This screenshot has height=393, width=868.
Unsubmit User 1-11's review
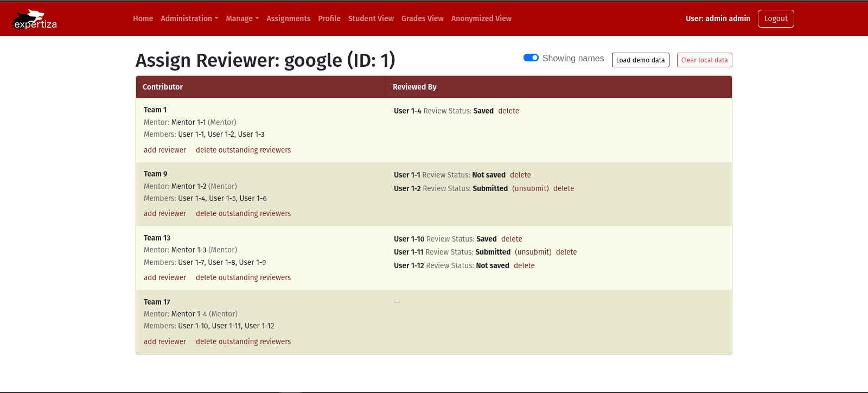pos(533,252)
